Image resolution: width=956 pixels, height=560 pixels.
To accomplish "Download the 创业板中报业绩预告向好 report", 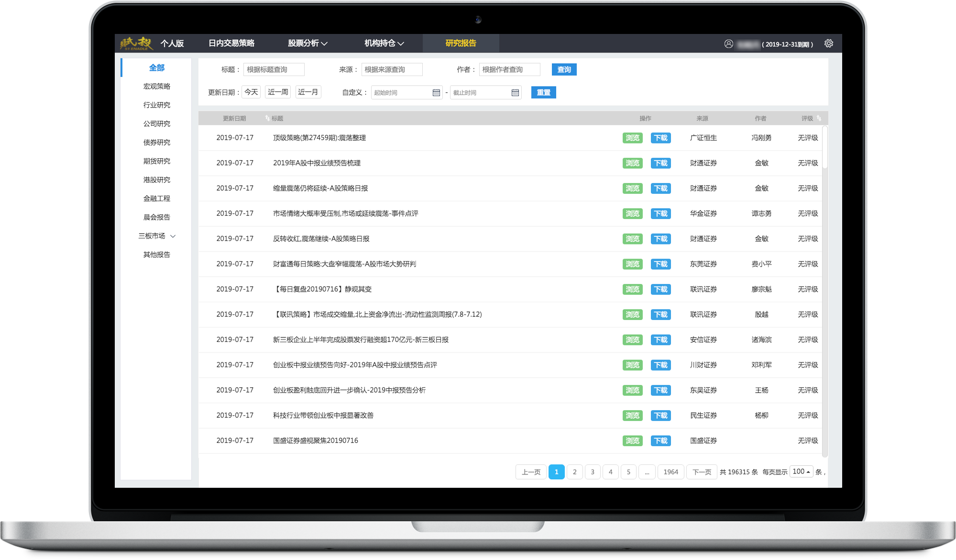I will [660, 365].
